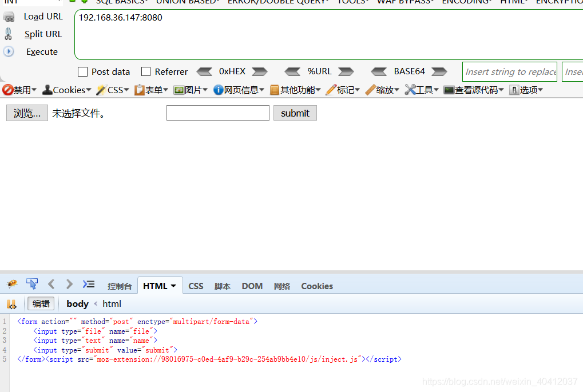583x392 pixels.
Task: Open the 缩放 dropdown menu
Action: pos(382,90)
